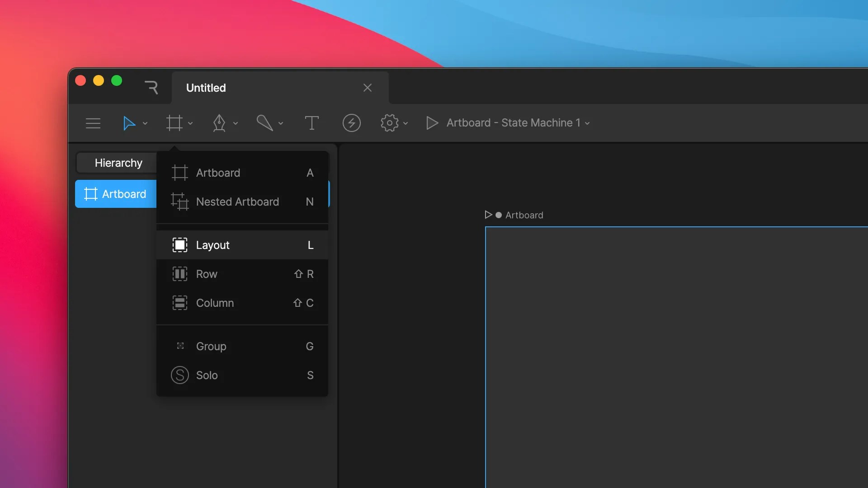The width and height of the screenshot is (868, 488).
Task: Click the lightning bolt events icon
Action: (351, 123)
